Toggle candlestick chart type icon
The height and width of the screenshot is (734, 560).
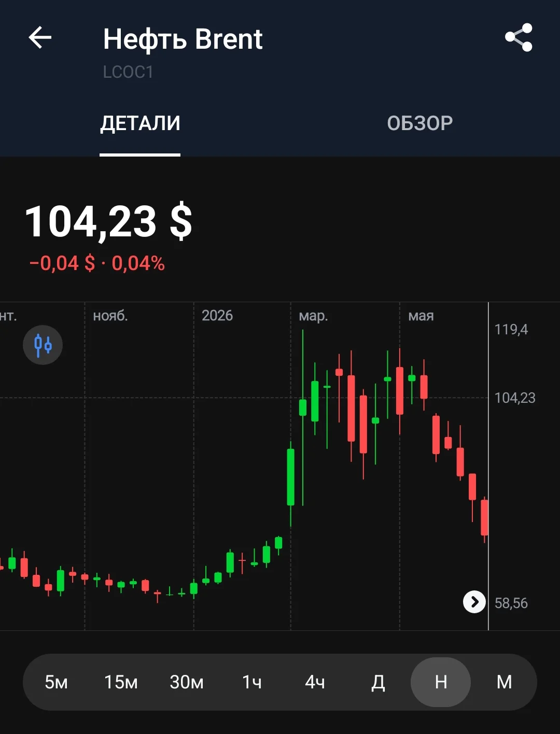point(43,345)
